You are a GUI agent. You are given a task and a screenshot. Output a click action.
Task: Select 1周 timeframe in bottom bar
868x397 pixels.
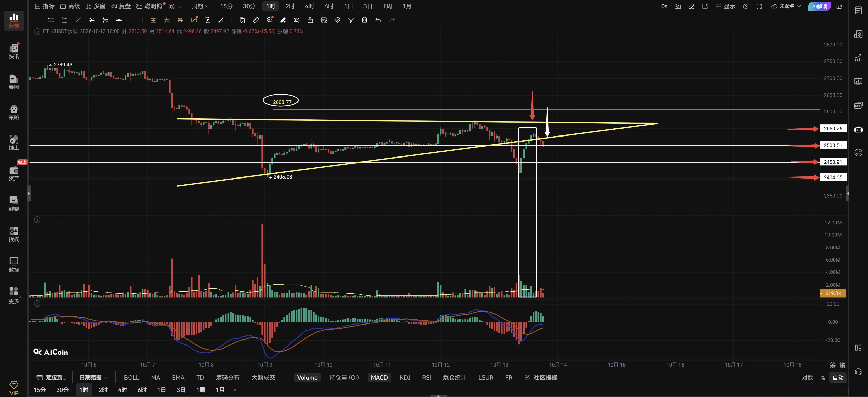pyautogui.click(x=200, y=390)
